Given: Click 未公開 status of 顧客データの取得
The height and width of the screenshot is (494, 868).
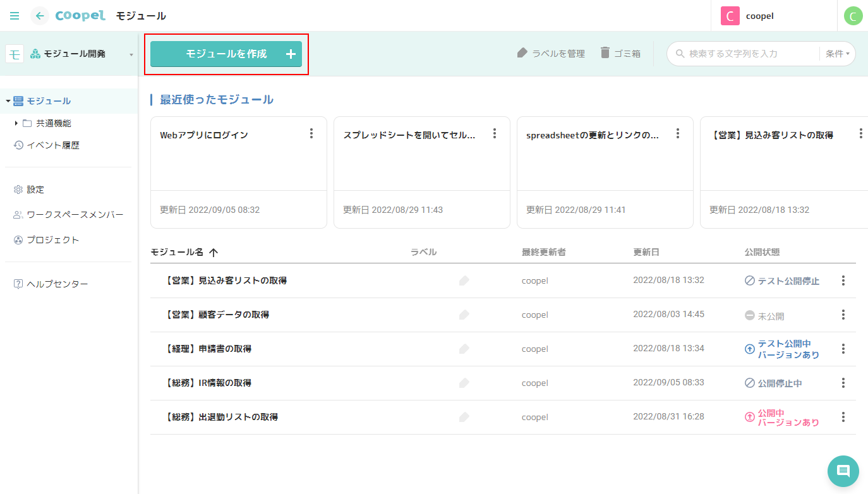Looking at the screenshot, I should click(764, 315).
